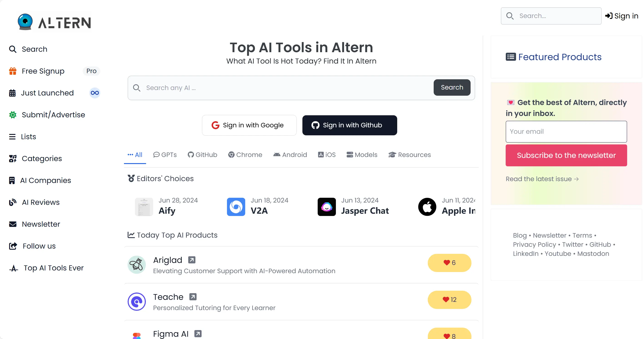This screenshot has height=339, width=644.
Task: Click the Apple logo icon in Editors' Choices
Action: point(427,207)
